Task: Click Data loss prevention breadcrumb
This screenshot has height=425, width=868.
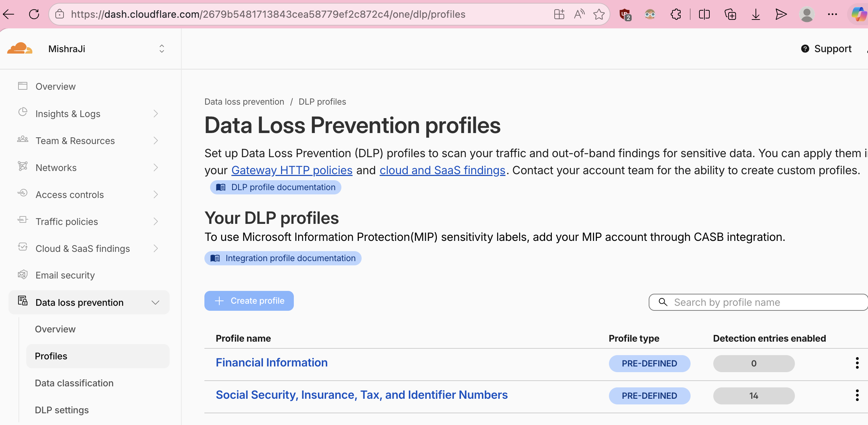Action: pos(244,102)
